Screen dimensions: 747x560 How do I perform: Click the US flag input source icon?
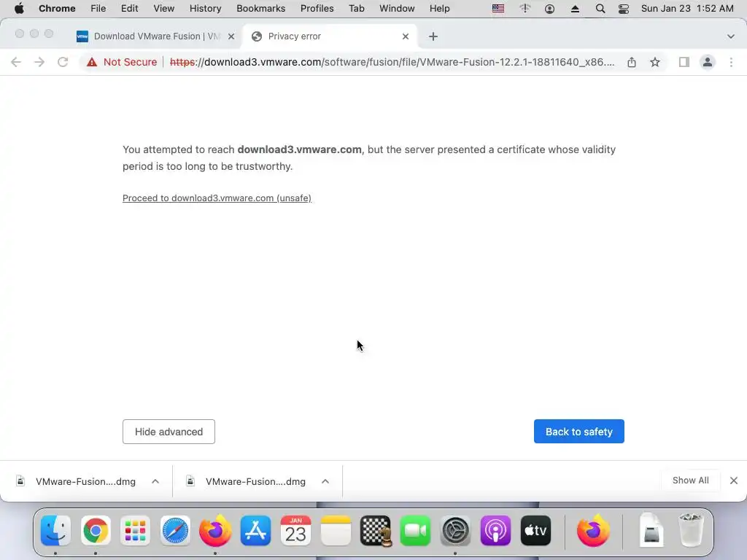coord(498,9)
